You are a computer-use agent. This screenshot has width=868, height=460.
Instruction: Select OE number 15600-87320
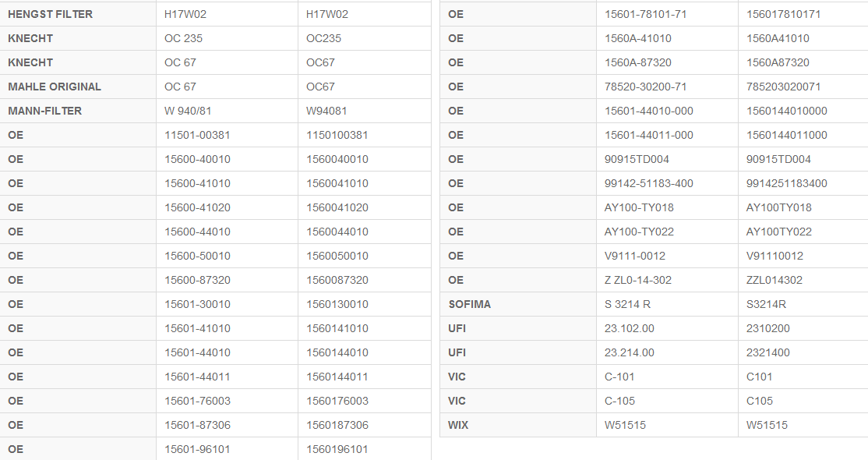[x=197, y=280]
